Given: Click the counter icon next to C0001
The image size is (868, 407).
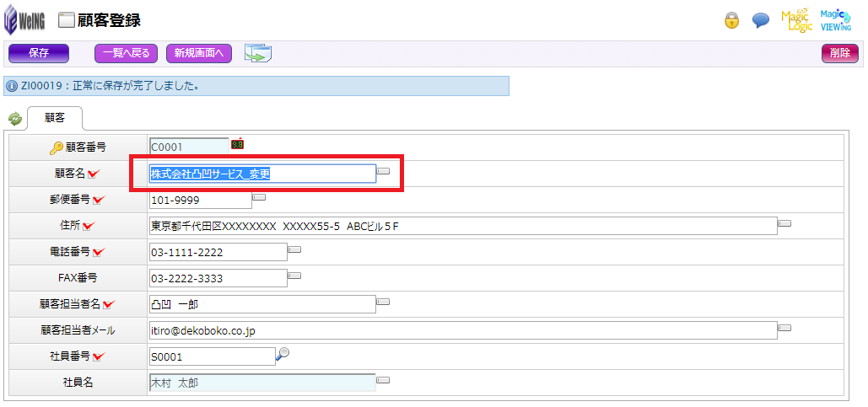Looking at the screenshot, I should click(x=237, y=144).
